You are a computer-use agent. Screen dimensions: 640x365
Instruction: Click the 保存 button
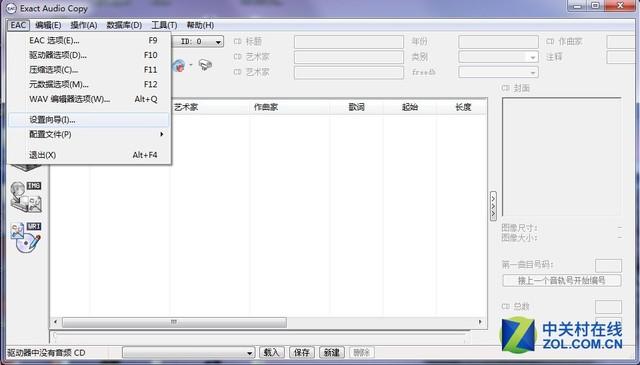click(x=302, y=352)
